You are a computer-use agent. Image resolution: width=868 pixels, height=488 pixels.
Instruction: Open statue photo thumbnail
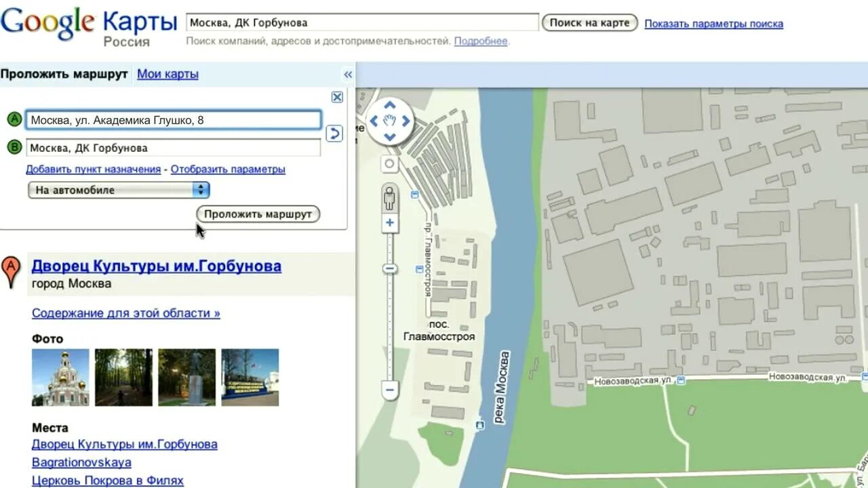point(187,378)
